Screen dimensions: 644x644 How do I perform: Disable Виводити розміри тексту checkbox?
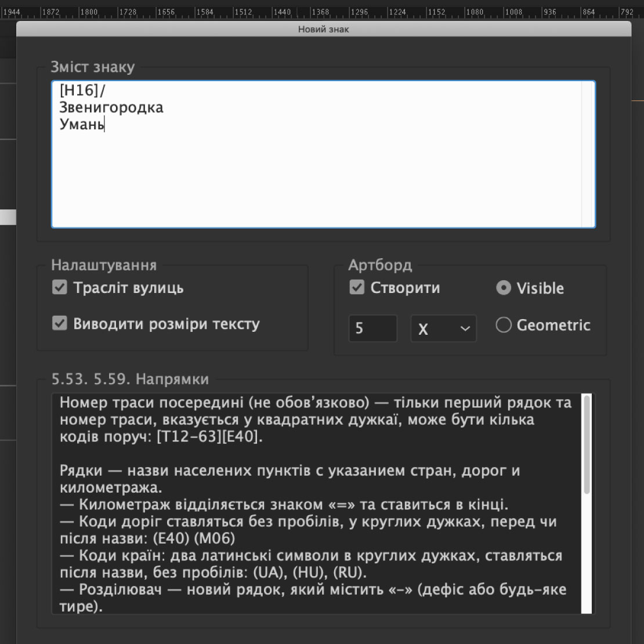pos(60,323)
